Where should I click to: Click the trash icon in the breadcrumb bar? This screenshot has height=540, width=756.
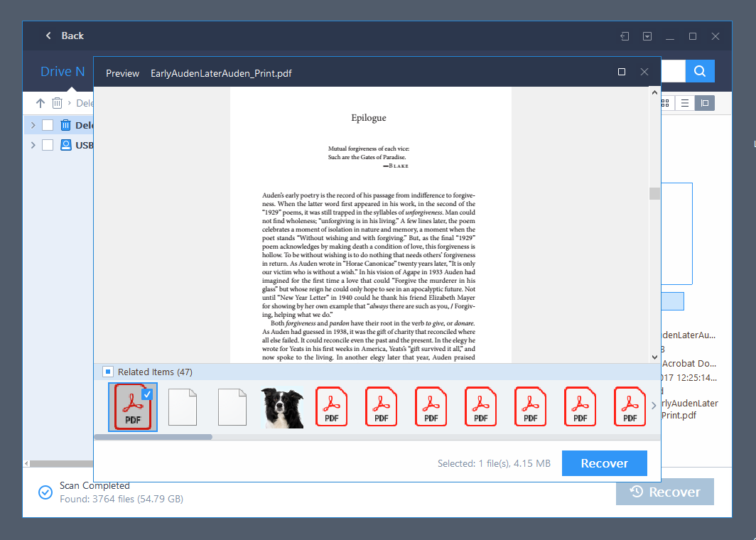coord(58,103)
